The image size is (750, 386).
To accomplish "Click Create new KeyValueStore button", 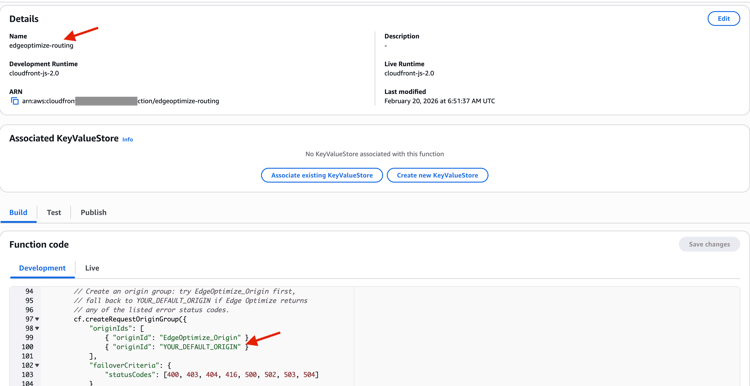I will (437, 176).
